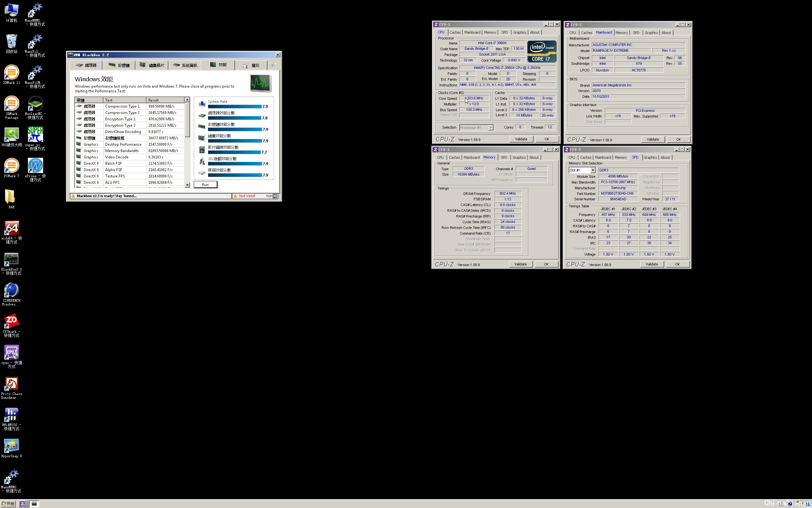Image resolution: width=812 pixels, height=508 pixels.
Task: Select the 關於 tab in BlackBox
Action: (251, 65)
